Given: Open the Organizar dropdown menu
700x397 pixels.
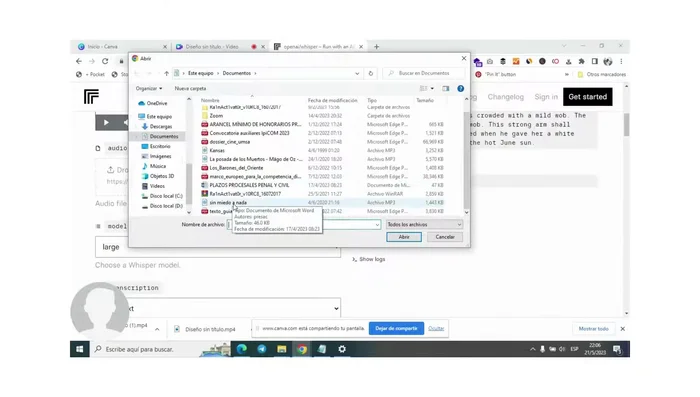Looking at the screenshot, I should point(149,88).
